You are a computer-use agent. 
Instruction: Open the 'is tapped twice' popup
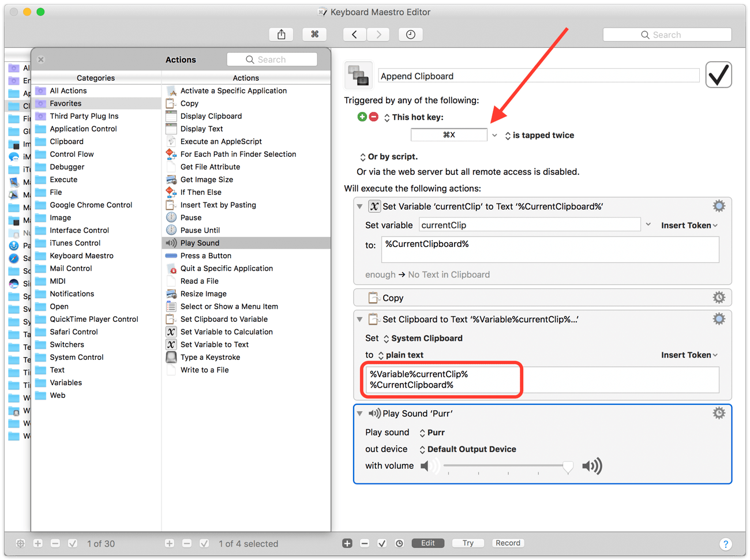pos(539,136)
